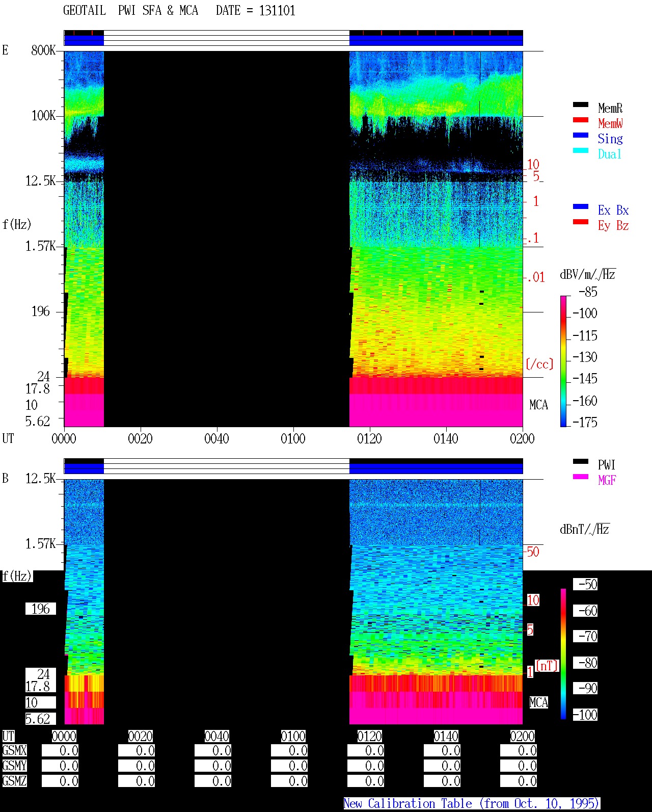
Task: Click the 'GSMX' row label
Action: pos(14,751)
